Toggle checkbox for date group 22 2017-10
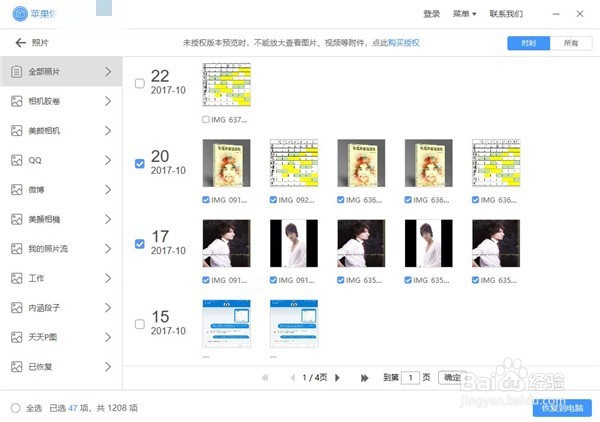600x422 pixels. (x=140, y=83)
